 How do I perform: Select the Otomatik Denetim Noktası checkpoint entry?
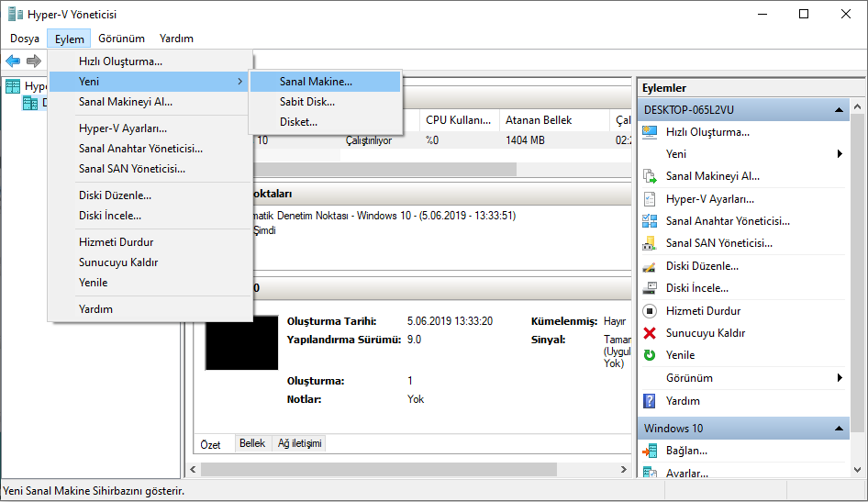(x=384, y=216)
